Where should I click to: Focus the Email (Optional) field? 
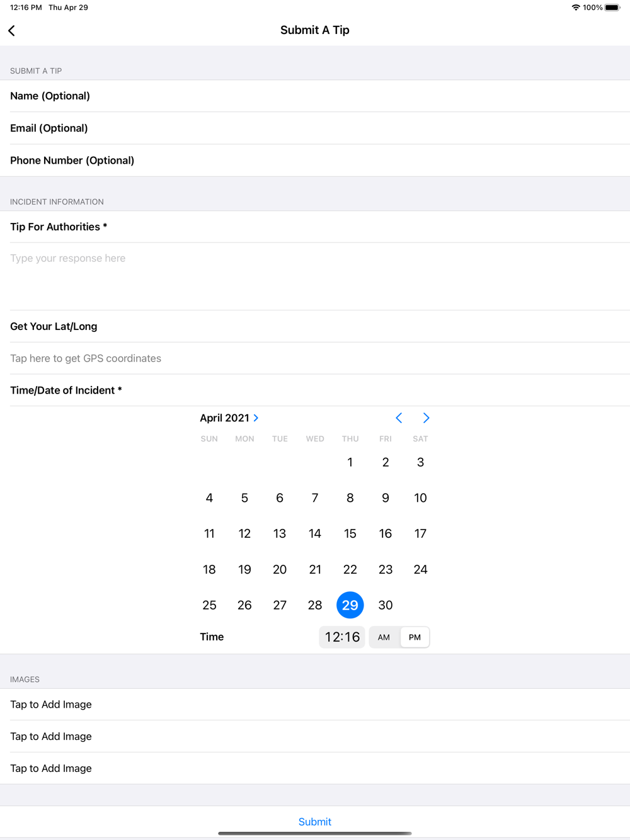coord(315,128)
